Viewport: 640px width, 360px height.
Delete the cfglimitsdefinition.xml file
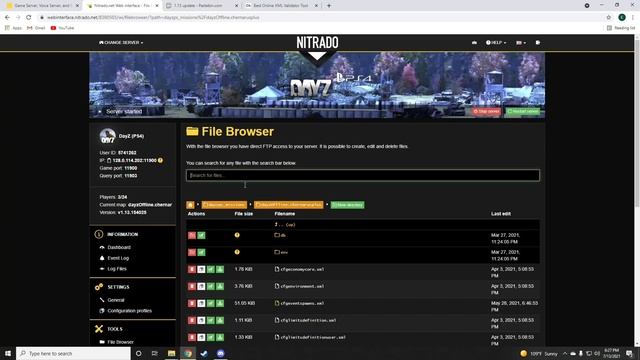pos(192,320)
